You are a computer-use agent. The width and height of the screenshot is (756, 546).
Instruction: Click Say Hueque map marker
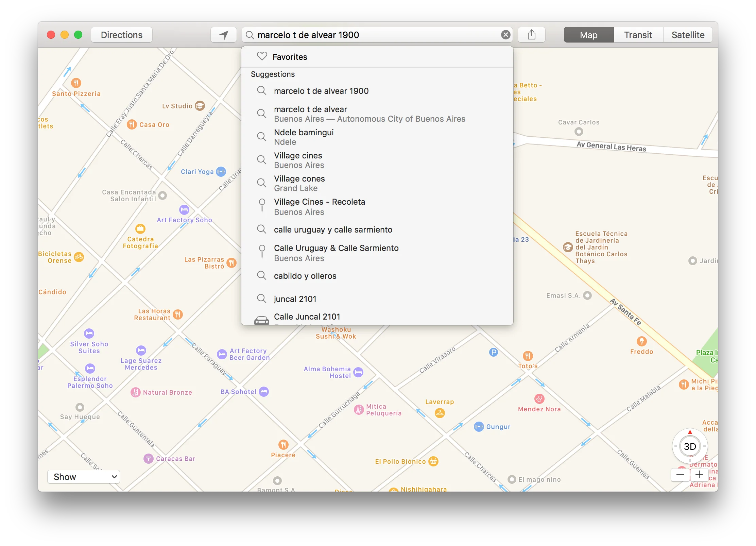[80, 407]
